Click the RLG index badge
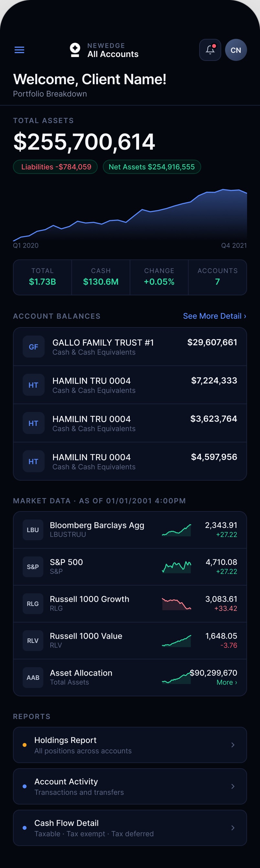This screenshot has height=868, width=260. [x=33, y=603]
